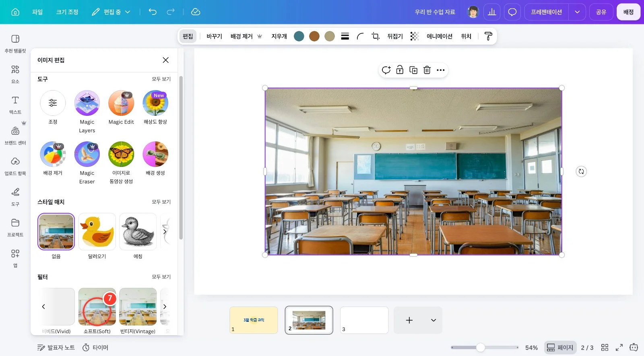Viewport: 644px width, 356px height.
Task: Click 모두 보기 next to 도구
Action: click(161, 79)
